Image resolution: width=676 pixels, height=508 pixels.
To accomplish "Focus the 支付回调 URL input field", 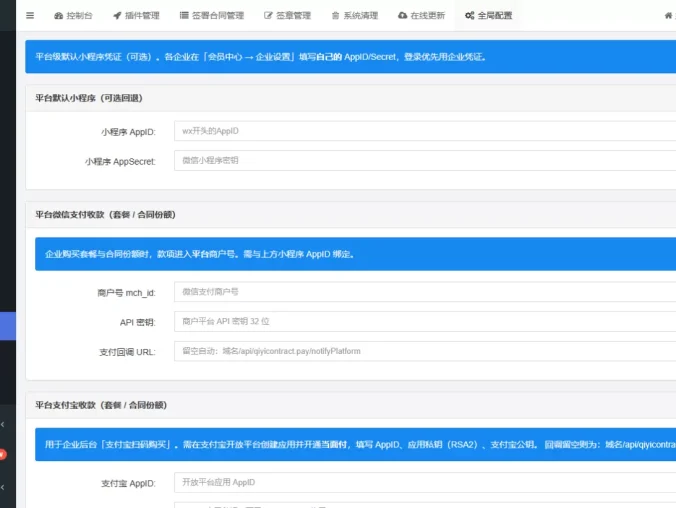I will click(425, 351).
